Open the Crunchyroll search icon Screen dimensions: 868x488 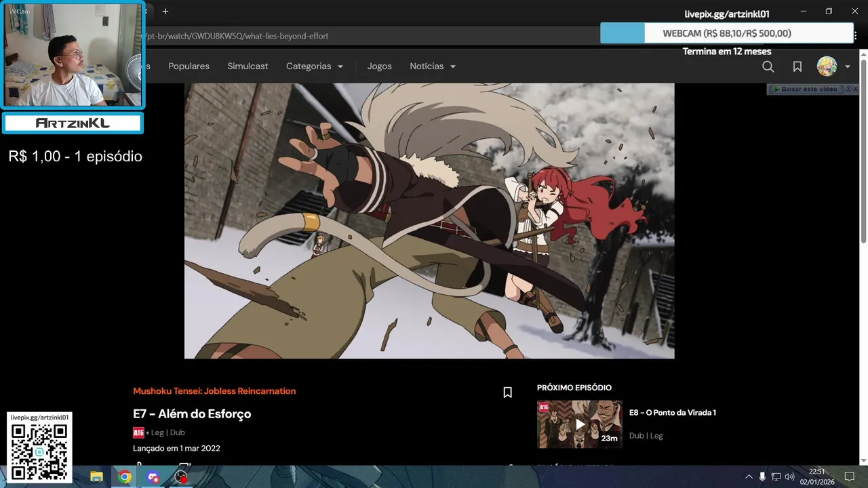pos(768,66)
